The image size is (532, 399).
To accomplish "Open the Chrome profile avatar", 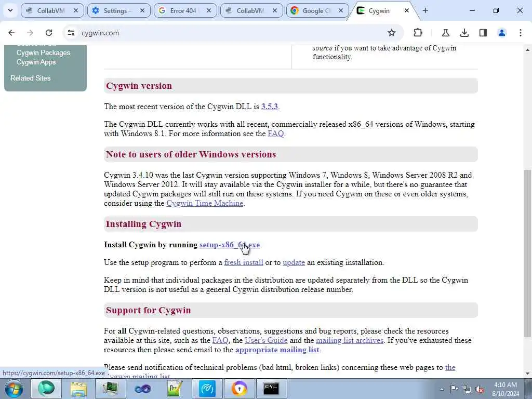I will click(x=502, y=33).
